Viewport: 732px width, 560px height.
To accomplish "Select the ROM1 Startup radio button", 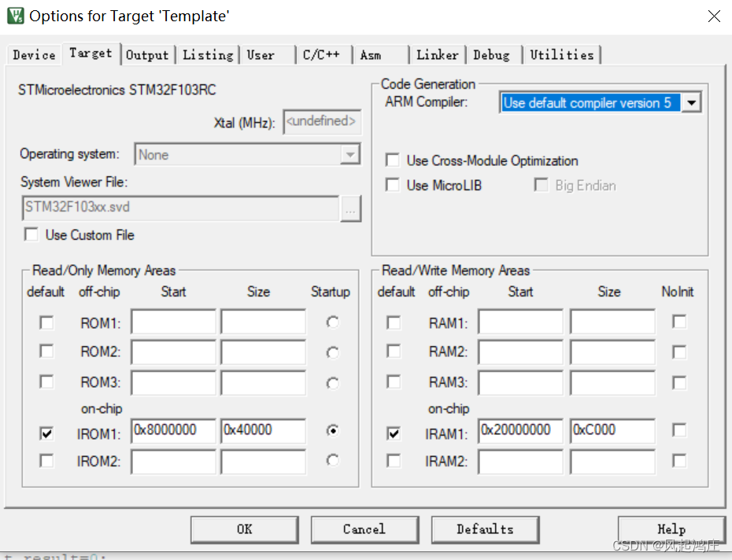I will click(332, 321).
